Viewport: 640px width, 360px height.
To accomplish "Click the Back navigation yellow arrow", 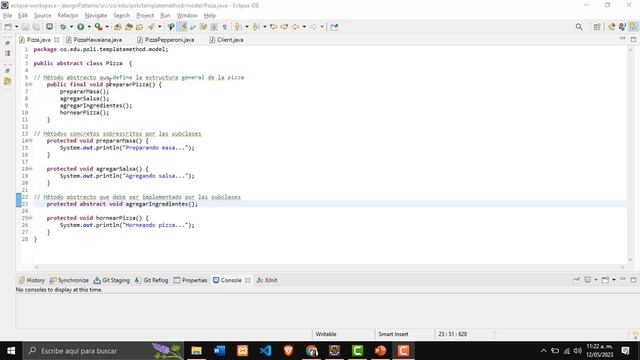I will tap(295, 27).
